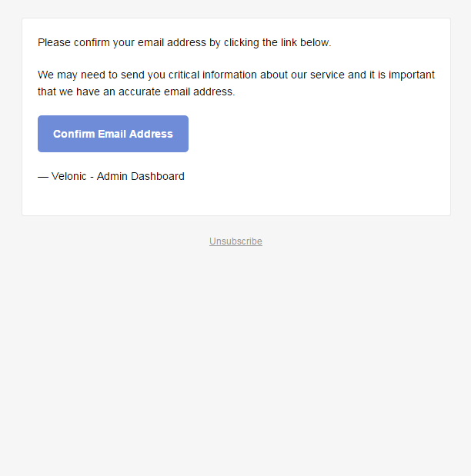Click the "We may need to send" paragraph
Viewport: 471px width, 476px height.
[x=235, y=83]
